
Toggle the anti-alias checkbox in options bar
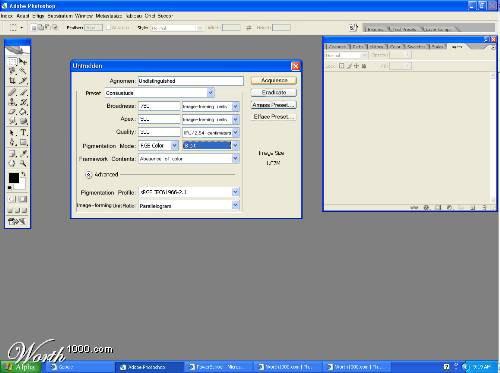(x=109, y=28)
